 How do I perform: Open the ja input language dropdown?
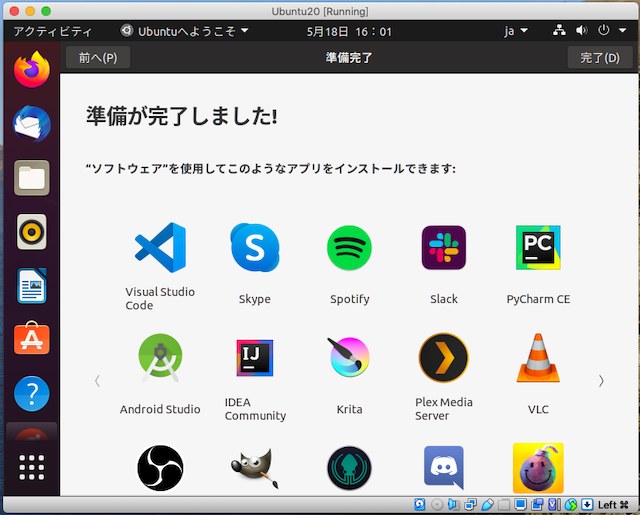[x=516, y=31]
